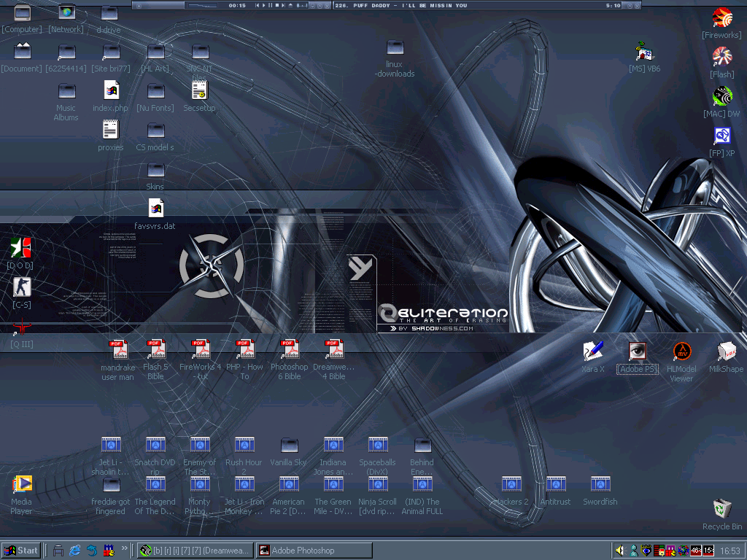Open the d drive folder
The image size is (747, 560).
click(109, 20)
